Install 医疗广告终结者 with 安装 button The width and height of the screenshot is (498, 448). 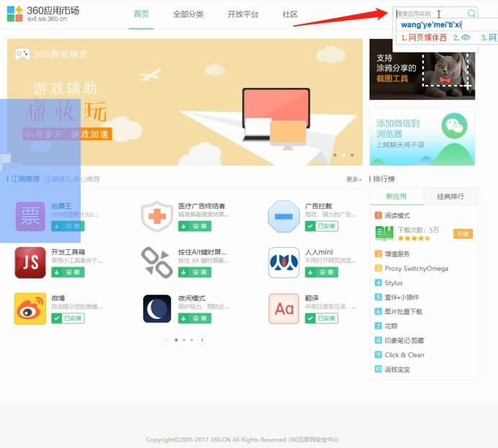coord(195,226)
